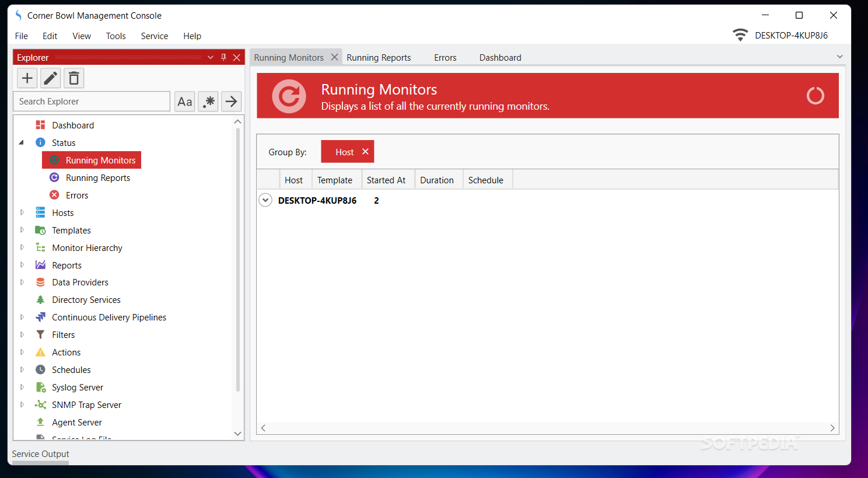Open the Service menu

(x=155, y=36)
